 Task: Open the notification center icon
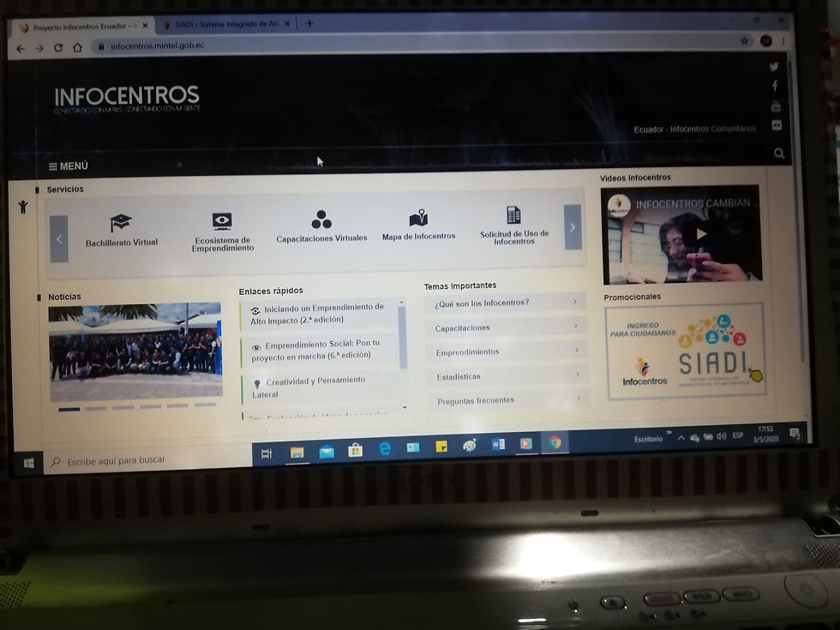795,434
